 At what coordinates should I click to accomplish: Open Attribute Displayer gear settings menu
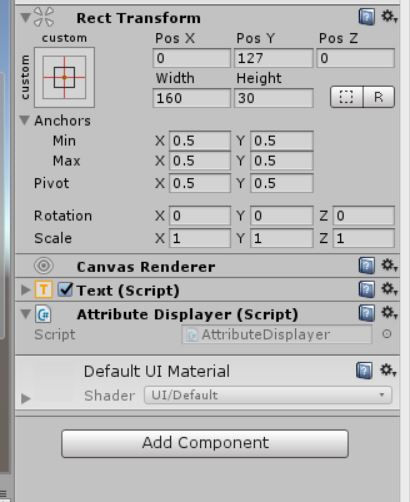point(389,313)
